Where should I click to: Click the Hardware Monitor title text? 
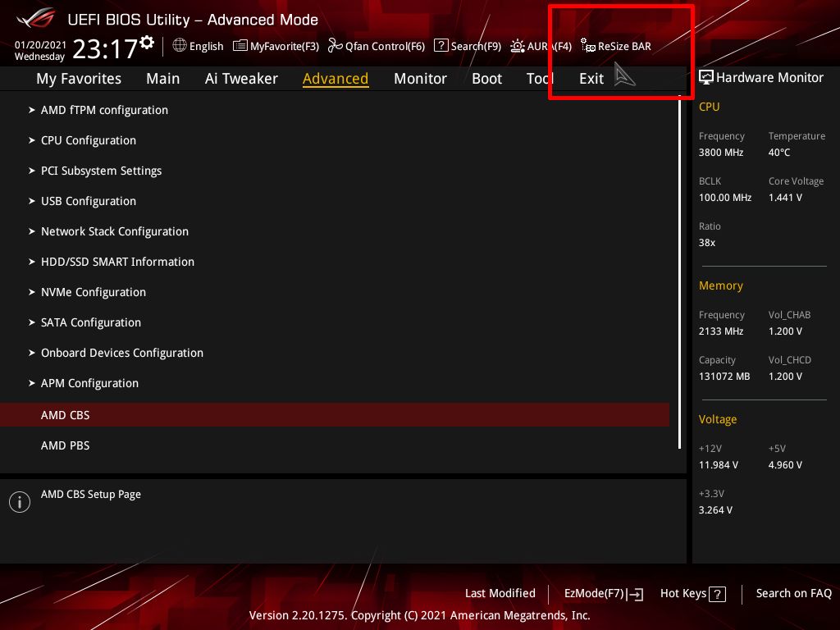pyautogui.click(x=769, y=78)
